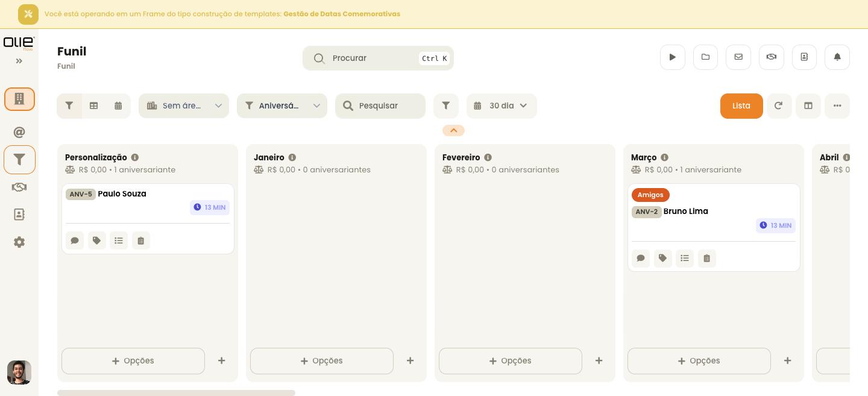Click info icon next to Fevereiro
868x396 pixels.
point(488,157)
